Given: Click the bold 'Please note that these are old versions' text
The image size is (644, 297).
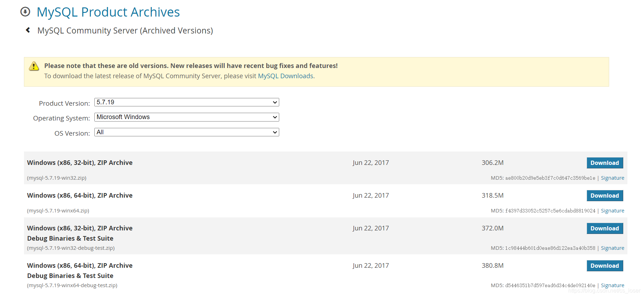Looking at the screenshot, I should coord(191,66).
